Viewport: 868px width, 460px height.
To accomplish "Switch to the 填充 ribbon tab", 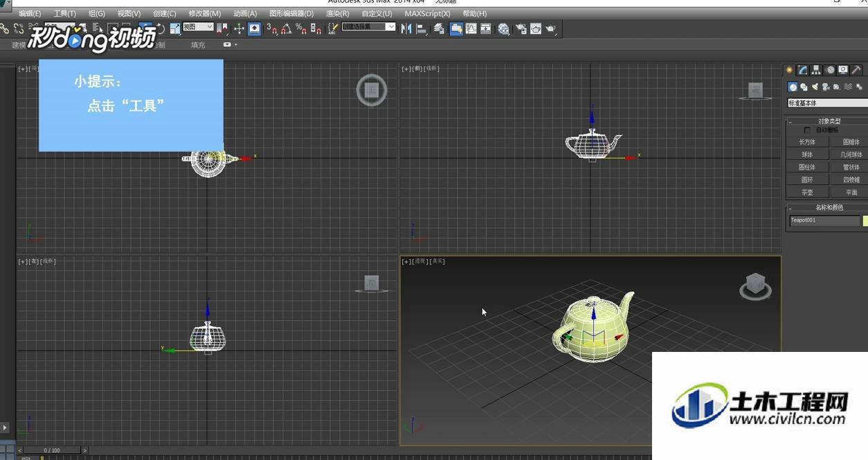I will click(198, 45).
